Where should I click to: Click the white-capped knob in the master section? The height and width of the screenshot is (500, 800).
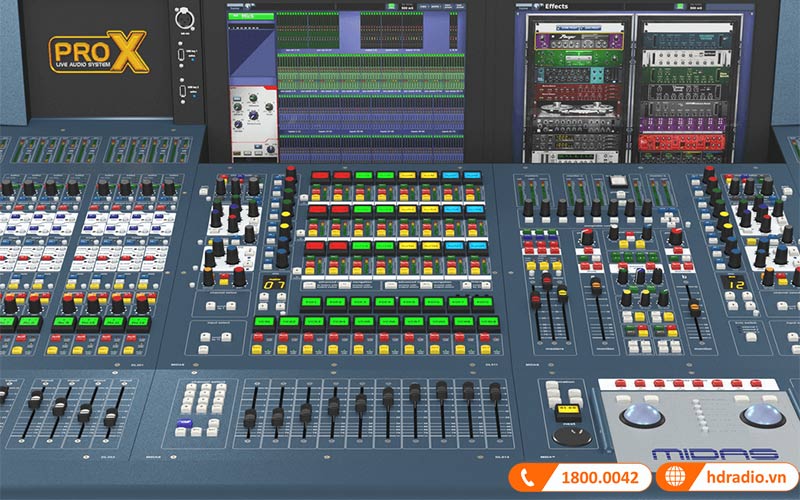[x=613, y=232]
